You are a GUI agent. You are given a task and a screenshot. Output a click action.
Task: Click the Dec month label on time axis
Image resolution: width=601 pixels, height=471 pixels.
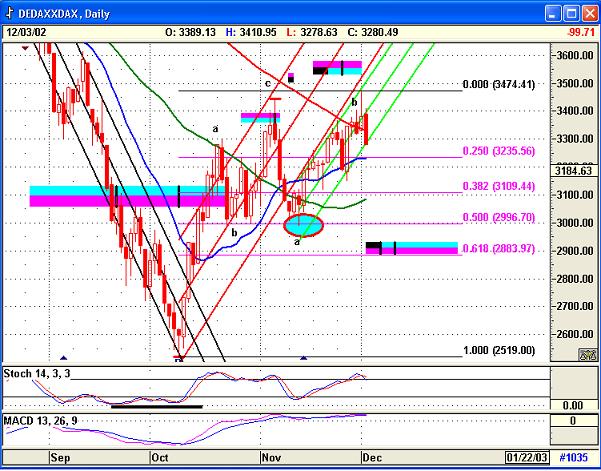pos(373,458)
